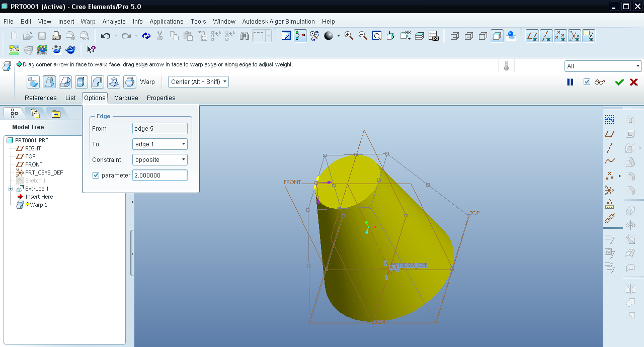Select the Twist warp tool icon
Image resolution: width=644 pixels, height=347 pixels.
tap(114, 82)
